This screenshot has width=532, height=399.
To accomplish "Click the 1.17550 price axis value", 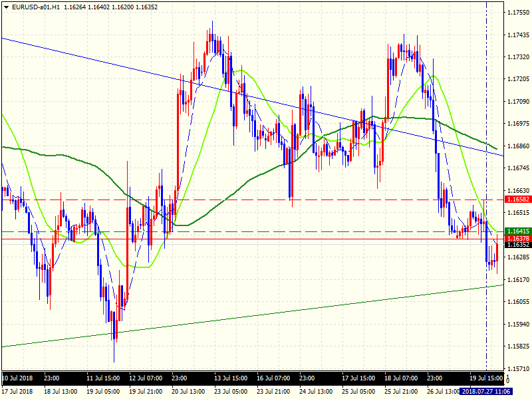I will [518, 13].
